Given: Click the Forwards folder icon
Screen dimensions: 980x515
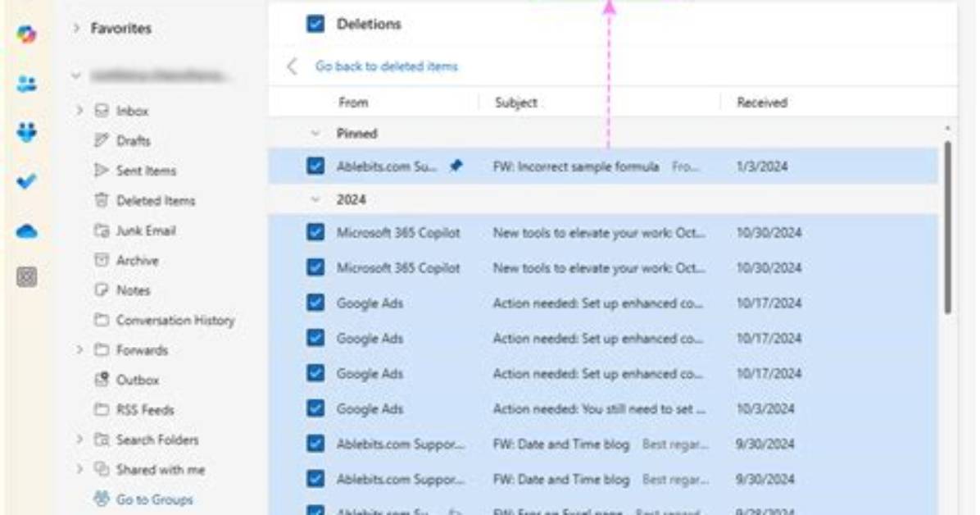Looking at the screenshot, I should (x=102, y=350).
